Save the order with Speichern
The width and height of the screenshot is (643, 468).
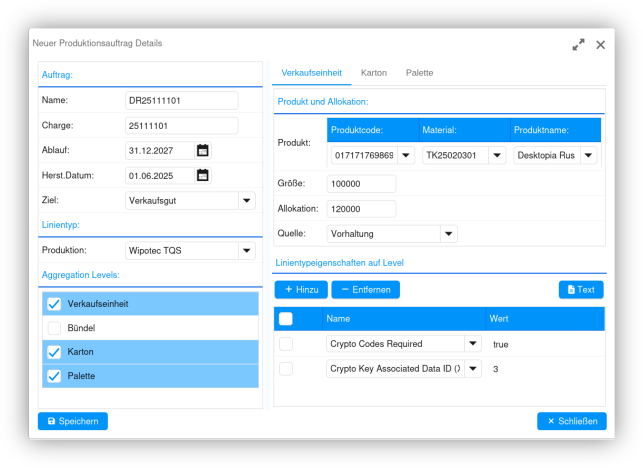coord(73,421)
